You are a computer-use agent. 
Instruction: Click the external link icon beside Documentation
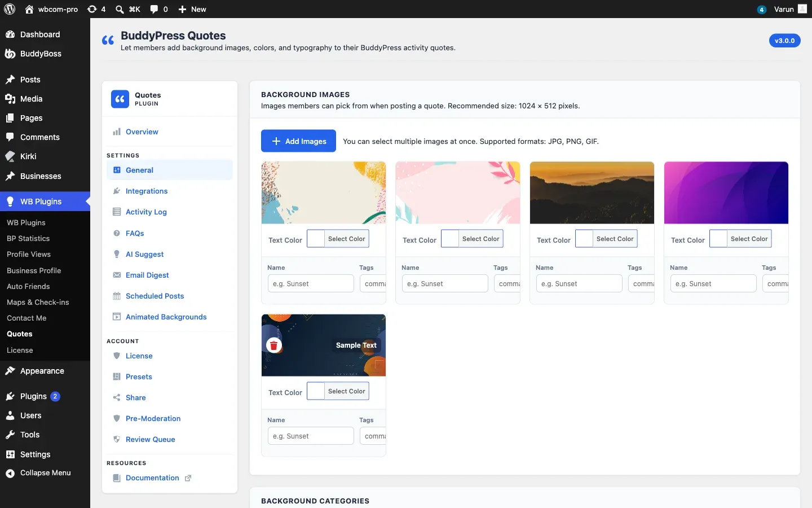188,478
